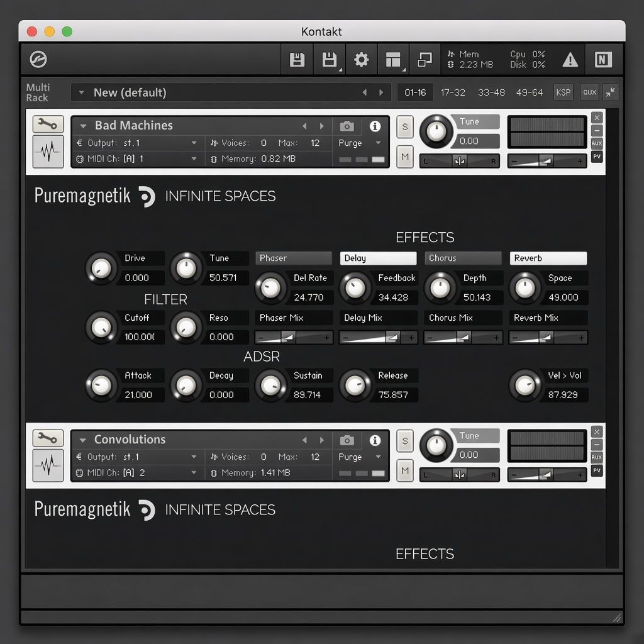Show AUX sends for Bad Machines
This screenshot has height=644, width=644.
pyautogui.click(x=597, y=143)
